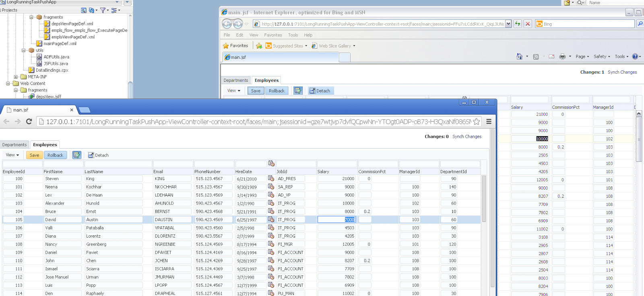The width and height of the screenshot is (644, 296).
Task: Open the IE Help menu
Action: click(x=308, y=35)
